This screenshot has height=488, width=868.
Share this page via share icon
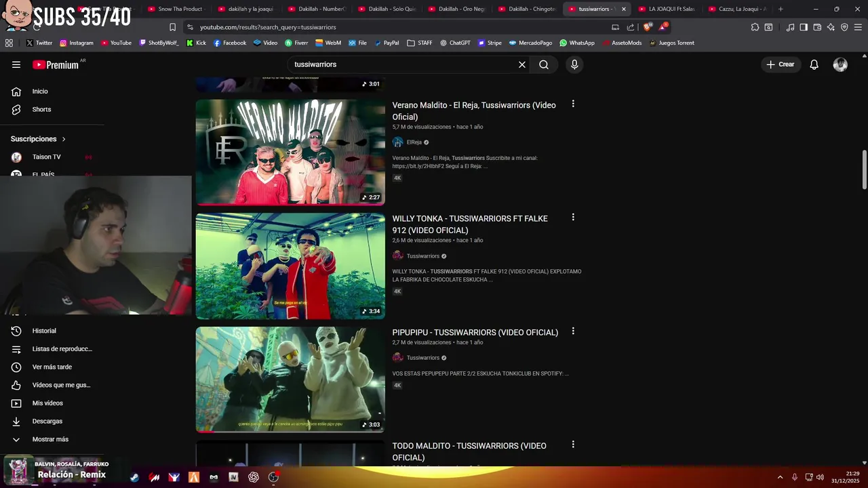pyautogui.click(x=631, y=27)
